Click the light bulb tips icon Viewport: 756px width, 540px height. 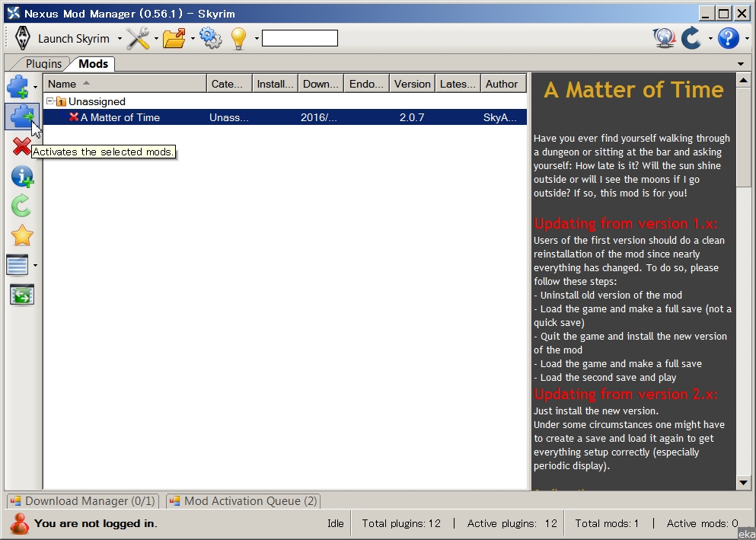(239, 39)
